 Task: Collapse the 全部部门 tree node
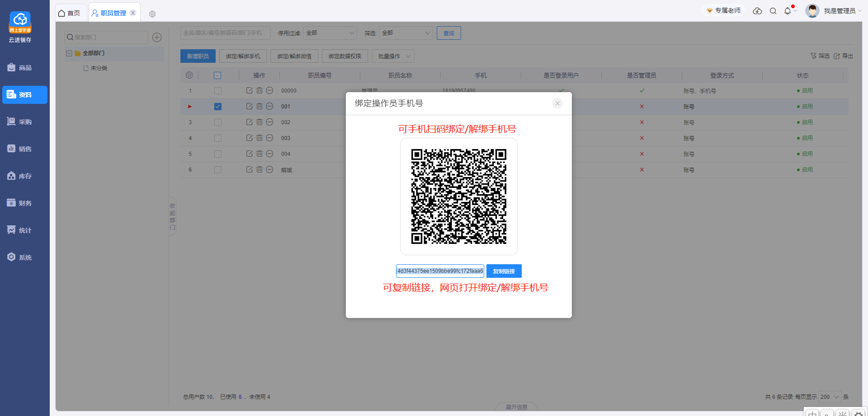click(69, 53)
